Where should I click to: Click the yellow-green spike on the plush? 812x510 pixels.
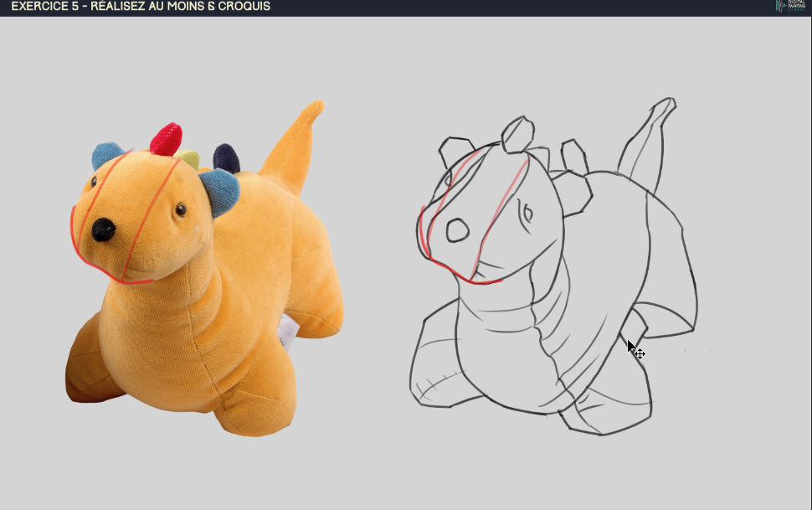point(190,160)
